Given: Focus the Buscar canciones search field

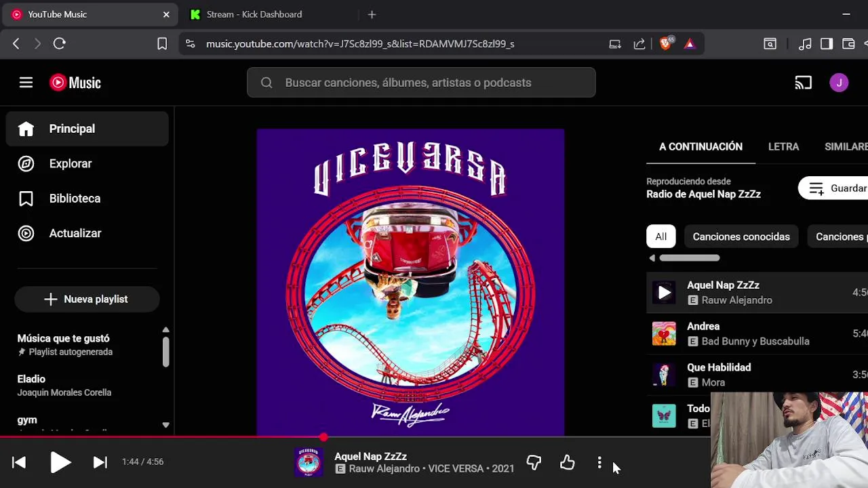Looking at the screenshot, I should 421,83.
